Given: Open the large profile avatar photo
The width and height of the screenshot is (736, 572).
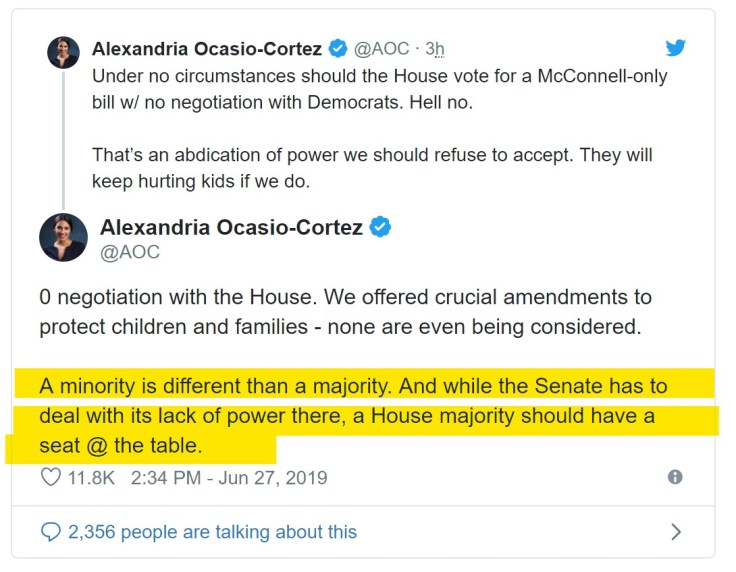Looking at the screenshot, I should coord(63,238).
